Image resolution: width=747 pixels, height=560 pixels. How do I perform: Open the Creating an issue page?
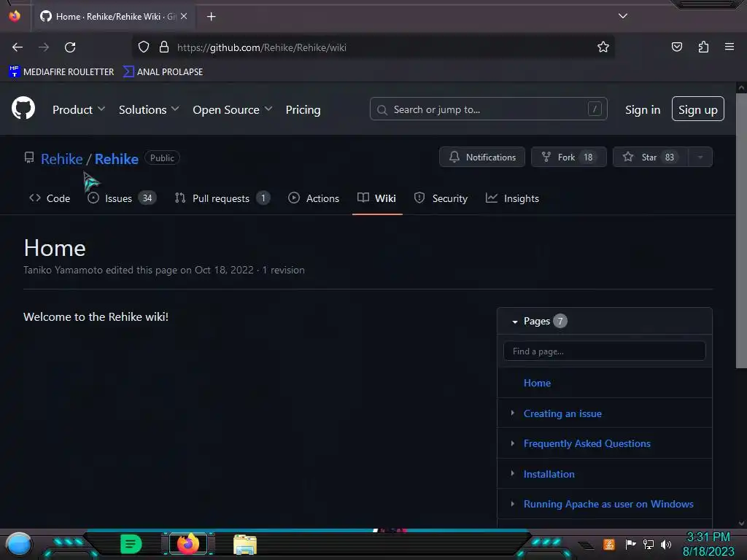point(562,413)
